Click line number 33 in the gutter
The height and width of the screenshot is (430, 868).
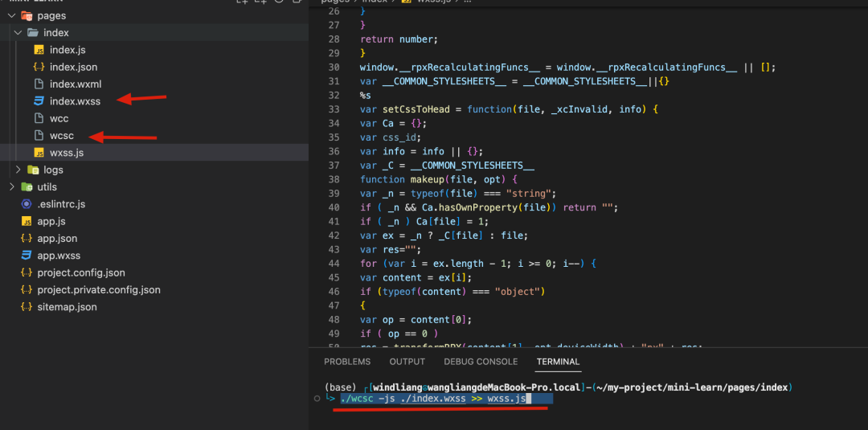[334, 109]
